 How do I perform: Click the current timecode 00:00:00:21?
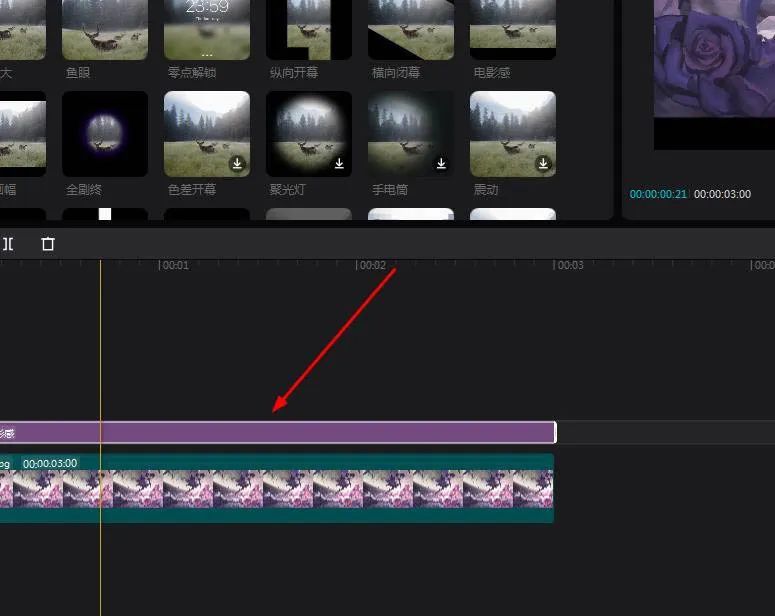click(658, 194)
